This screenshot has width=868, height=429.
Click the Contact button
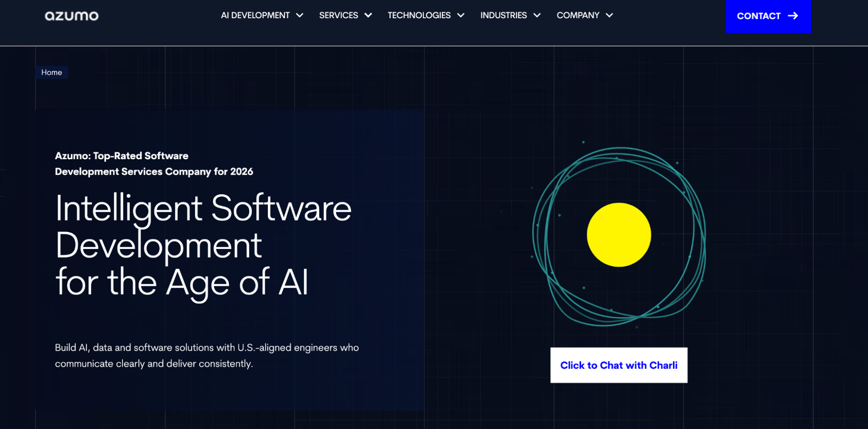(x=768, y=16)
